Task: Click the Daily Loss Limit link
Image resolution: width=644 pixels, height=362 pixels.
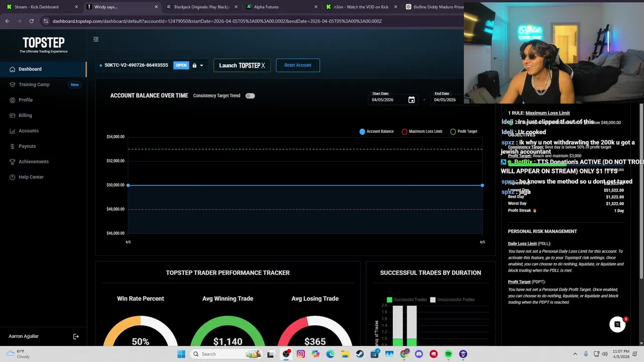Action: (x=522, y=244)
